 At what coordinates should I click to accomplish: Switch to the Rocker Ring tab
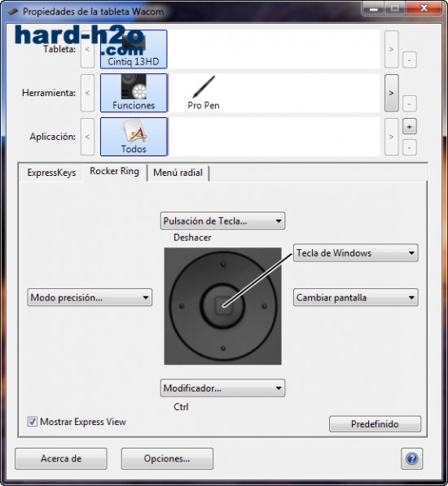click(114, 171)
